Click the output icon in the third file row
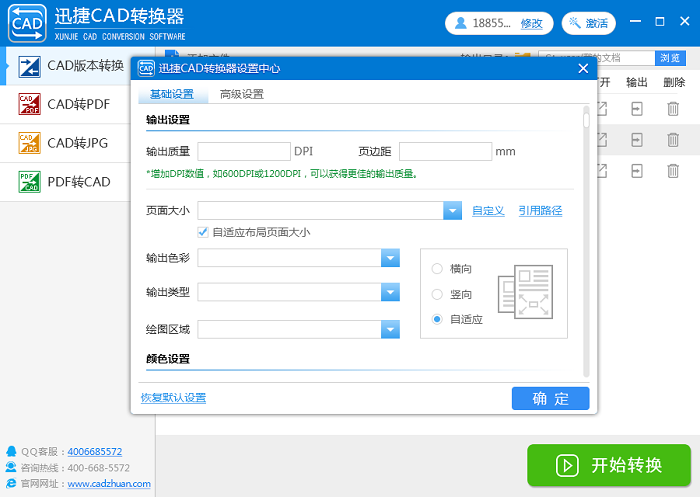Screen dimensions: 700x497 point(637,171)
